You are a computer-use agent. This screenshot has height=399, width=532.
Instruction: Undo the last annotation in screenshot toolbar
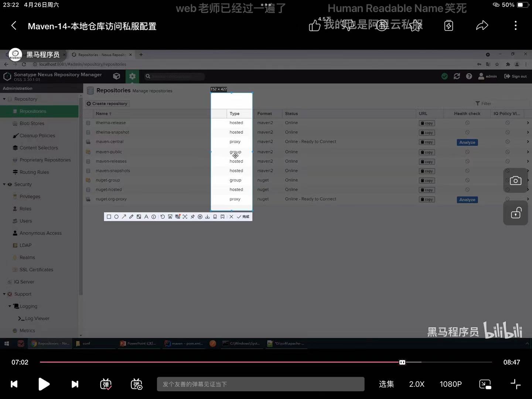click(163, 217)
